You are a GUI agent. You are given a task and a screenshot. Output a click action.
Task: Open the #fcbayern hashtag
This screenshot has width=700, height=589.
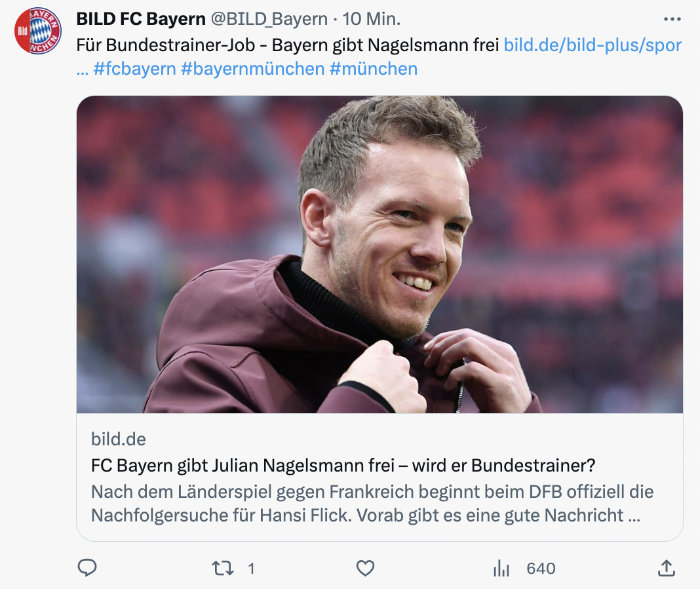pos(134,69)
